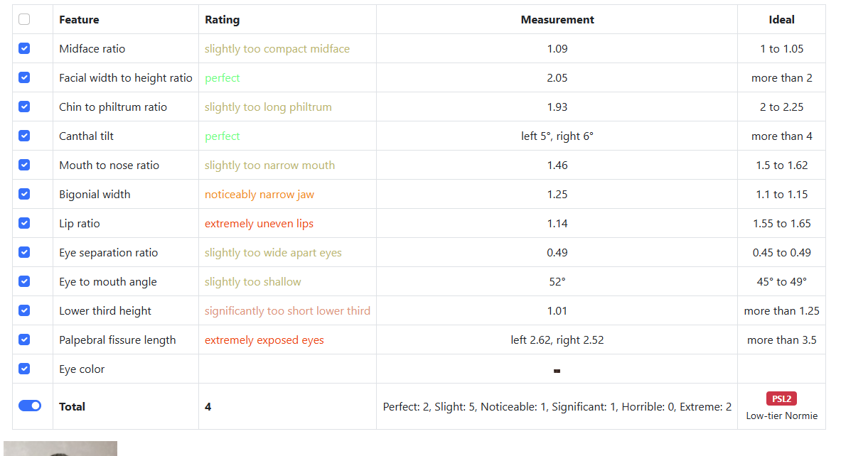Uncheck the Canthal tilt checkbox
The image size is (868, 456).
[24, 136]
